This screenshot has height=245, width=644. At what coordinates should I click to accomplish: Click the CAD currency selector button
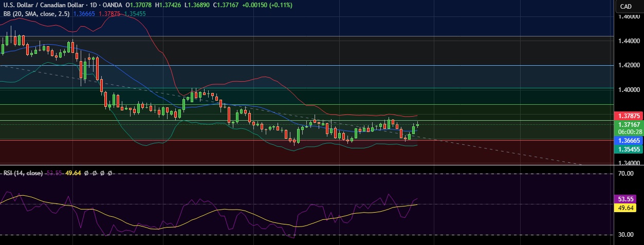[625, 6]
